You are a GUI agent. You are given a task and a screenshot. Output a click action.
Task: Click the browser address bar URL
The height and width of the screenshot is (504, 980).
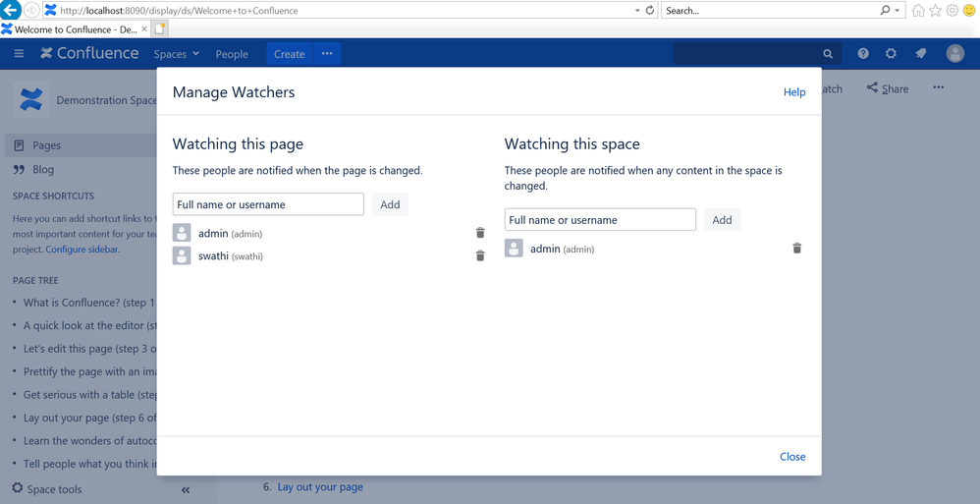pyautogui.click(x=179, y=10)
